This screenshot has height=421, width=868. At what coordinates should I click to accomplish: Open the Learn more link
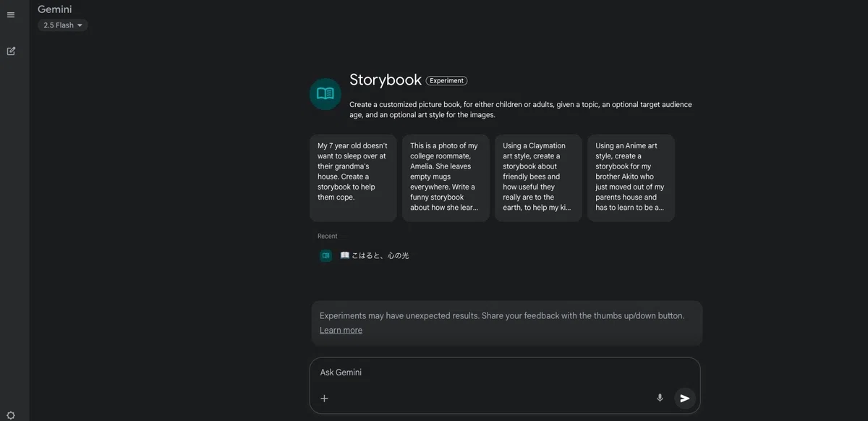coord(341,330)
